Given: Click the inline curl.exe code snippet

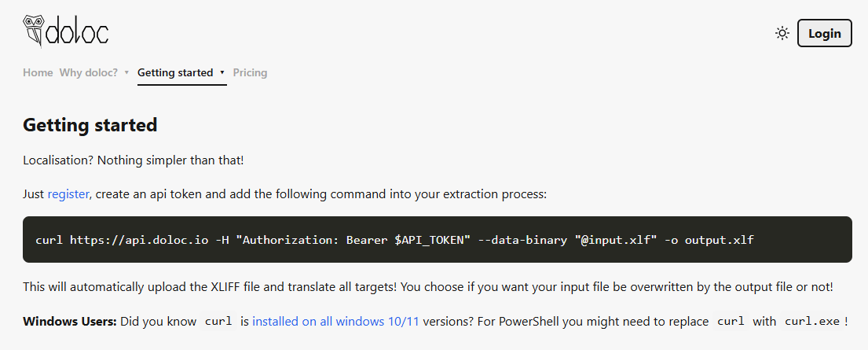Looking at the screenshot, I should pos(812,321).
